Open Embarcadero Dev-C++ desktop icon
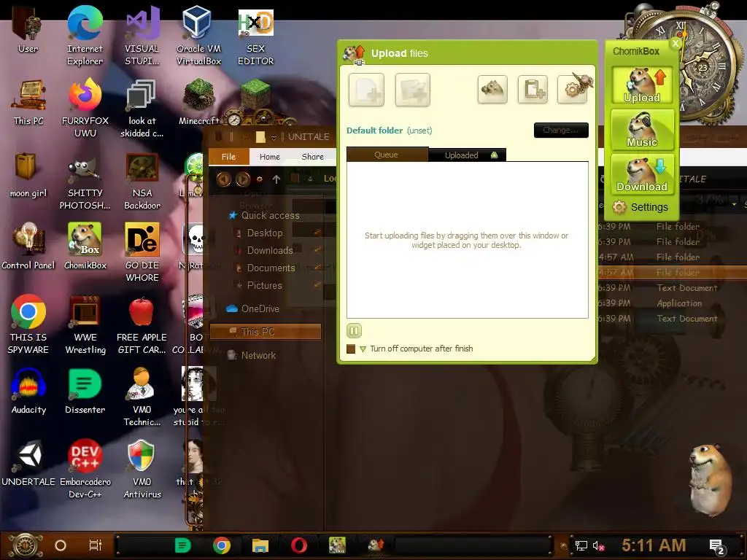The image size is (747, 560). [85, 470]
